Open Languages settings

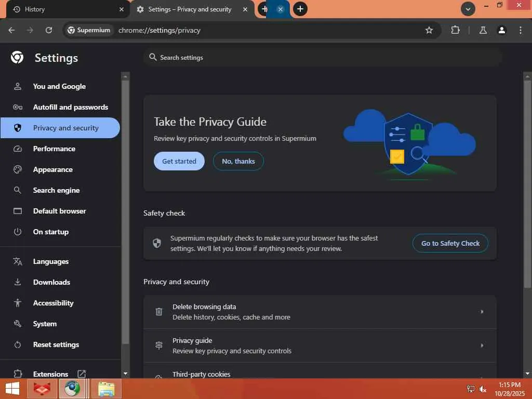(59, 262)
